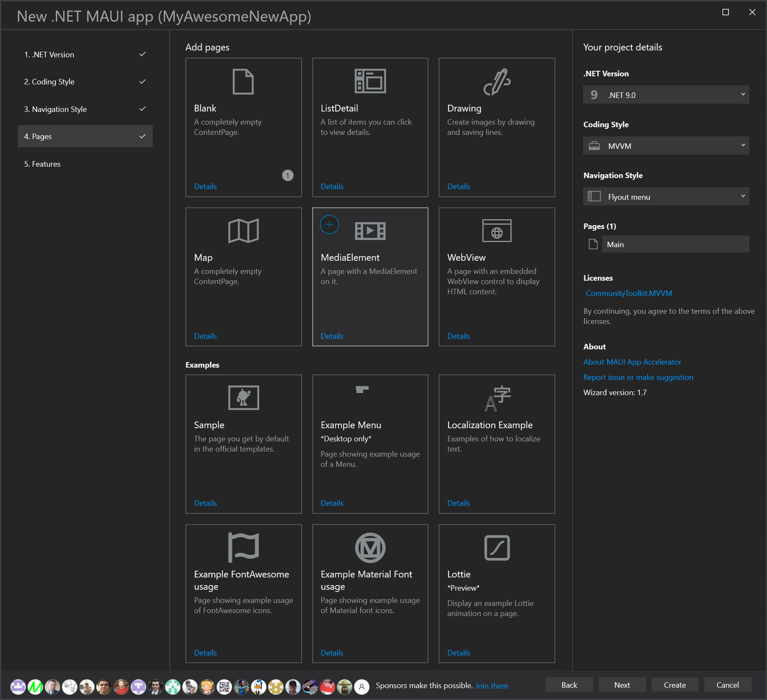
Task: Select the WebView globe icon
Action: coord(497,231)
